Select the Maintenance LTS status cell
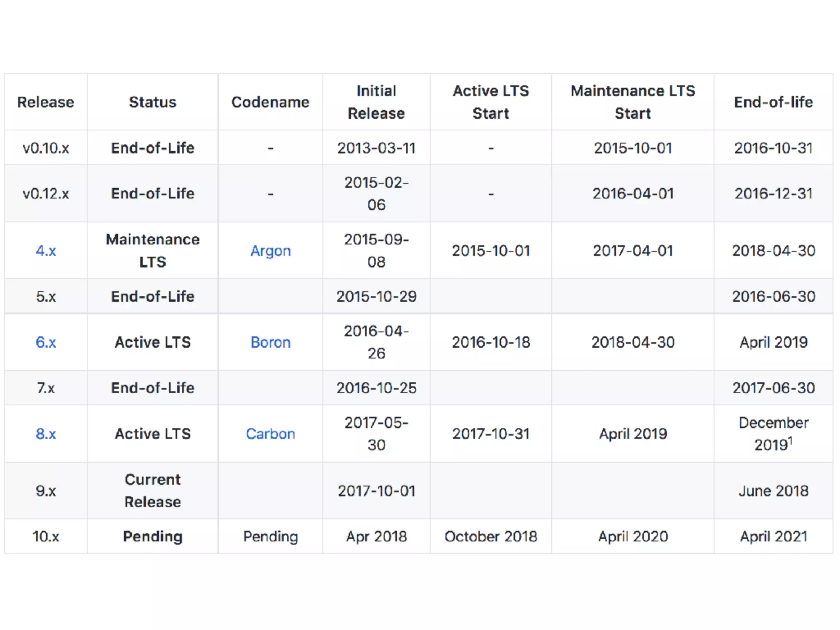Screen dimensions: 840x630 point(153,251)
